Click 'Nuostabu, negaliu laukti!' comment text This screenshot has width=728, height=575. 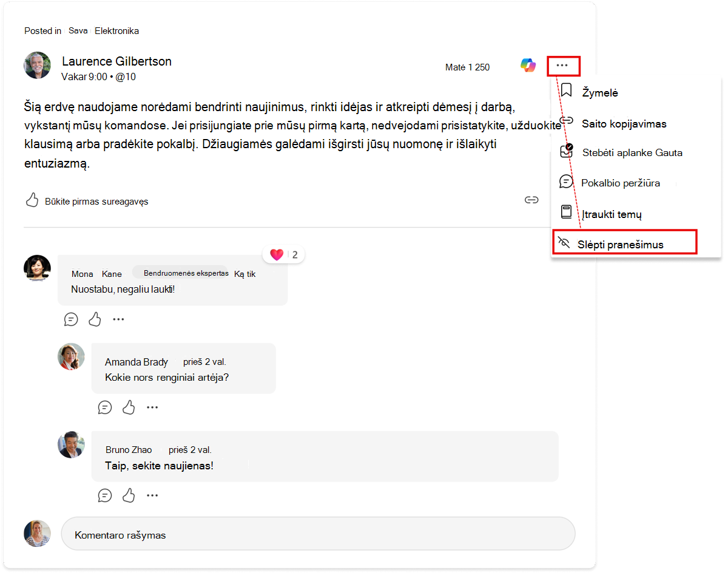(123, 289)
